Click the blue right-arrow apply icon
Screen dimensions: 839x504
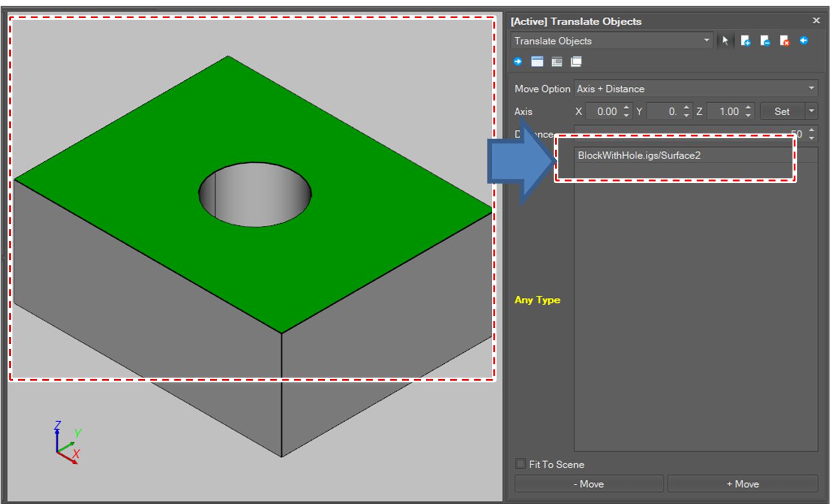tap(517, 61)
